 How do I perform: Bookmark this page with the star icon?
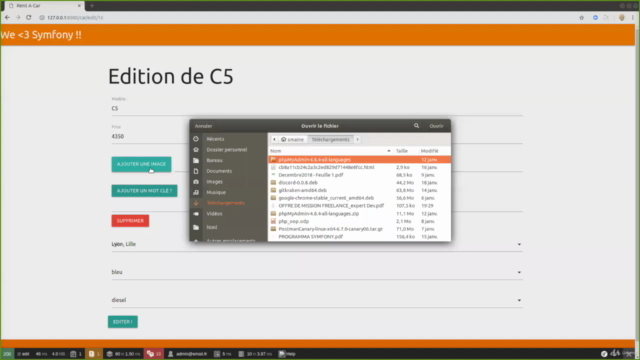tap(582, 18)
